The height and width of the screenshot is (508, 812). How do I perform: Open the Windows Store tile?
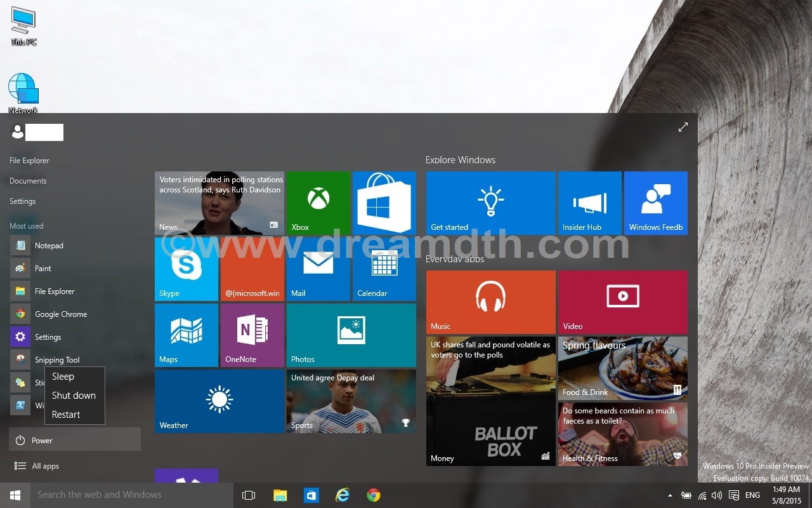(384, 203)
